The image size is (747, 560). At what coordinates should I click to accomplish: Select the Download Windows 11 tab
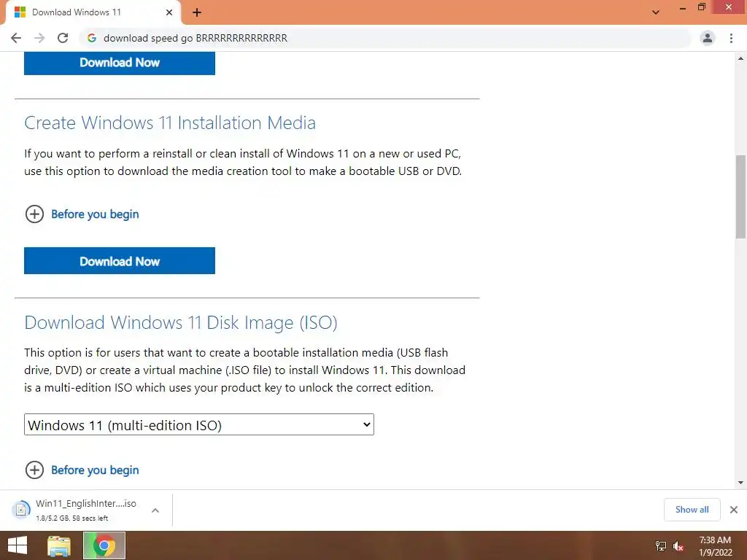click(x=93, y=12)
